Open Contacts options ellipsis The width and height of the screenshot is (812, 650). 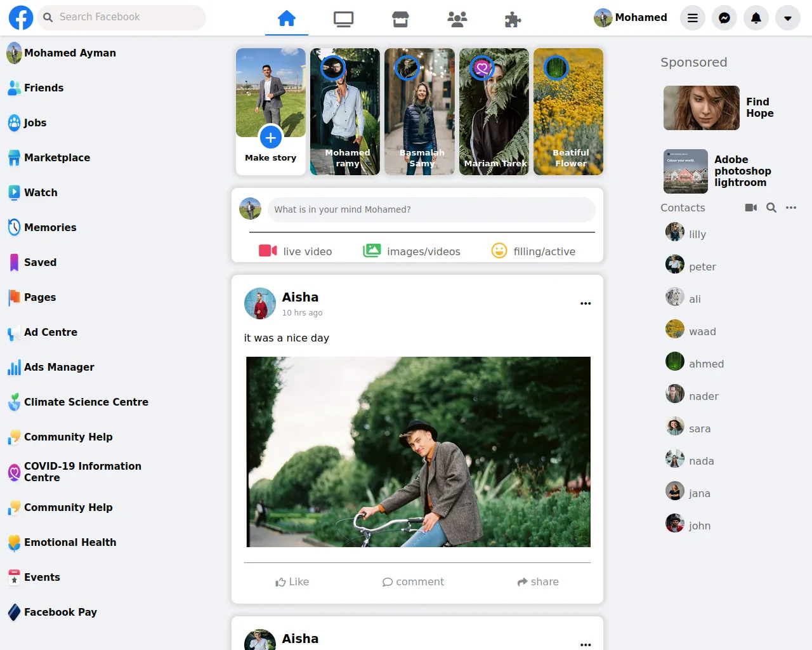[x=791, y=208]
